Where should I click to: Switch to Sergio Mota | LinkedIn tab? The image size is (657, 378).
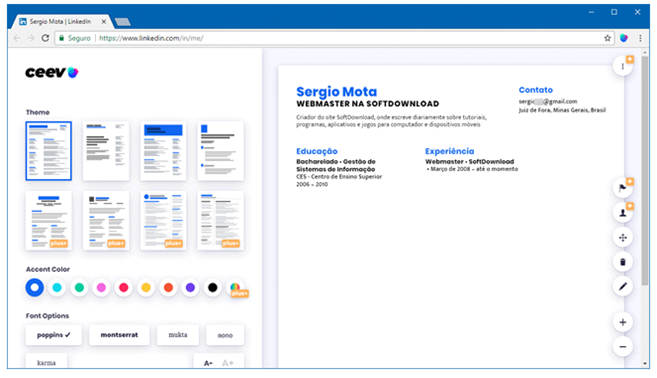coord(60,21)
